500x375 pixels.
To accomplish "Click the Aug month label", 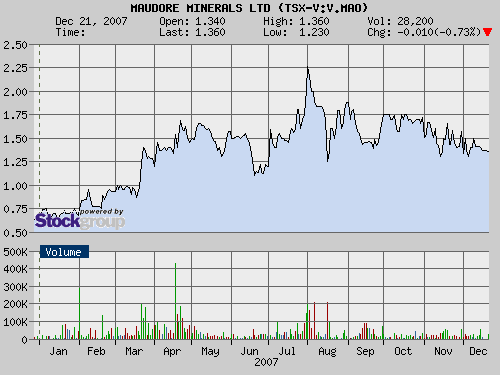I will [x=327, y=351].
